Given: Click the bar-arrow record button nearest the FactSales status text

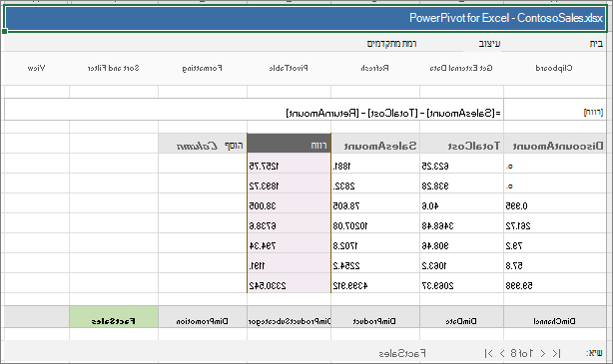Looking at the screenshot, I should click(488, 353).
